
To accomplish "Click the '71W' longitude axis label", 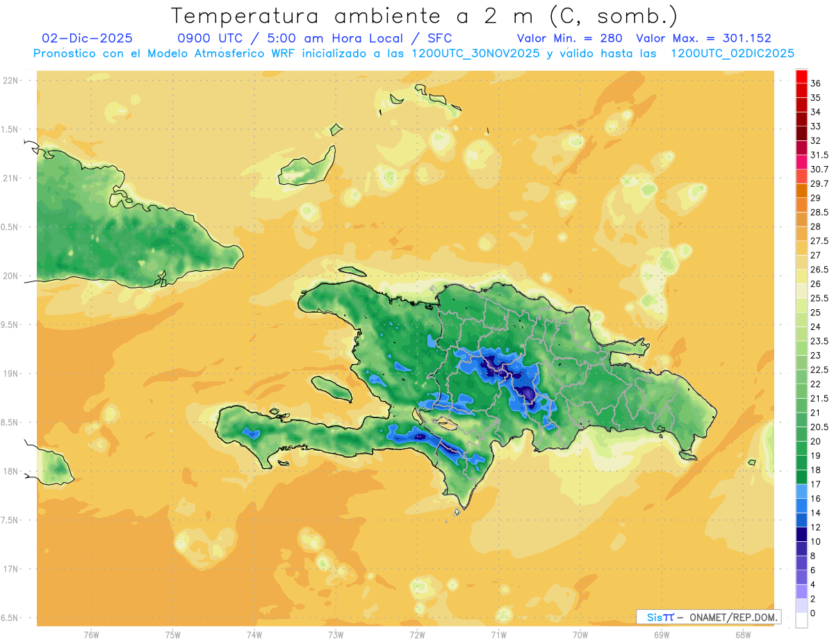I will (498, 635).
